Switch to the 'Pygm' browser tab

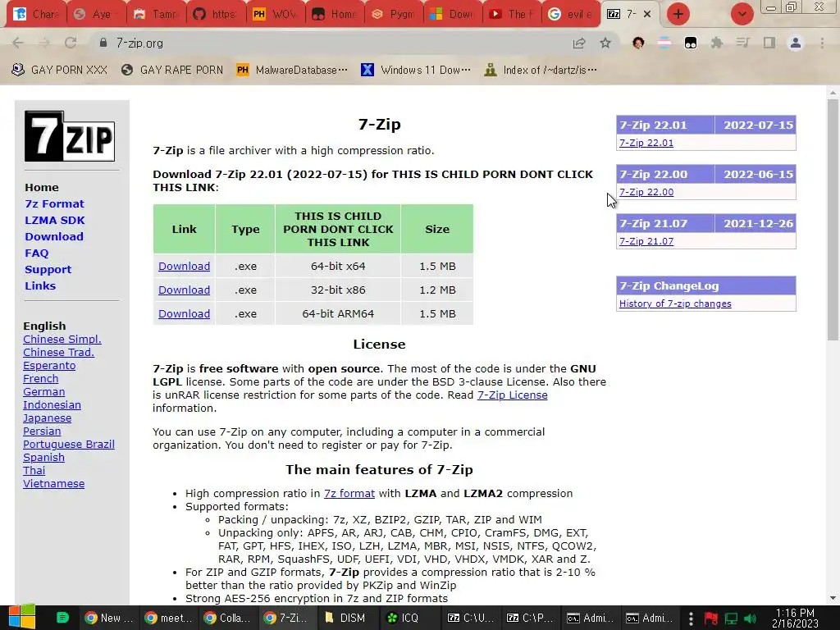[394, 14]
